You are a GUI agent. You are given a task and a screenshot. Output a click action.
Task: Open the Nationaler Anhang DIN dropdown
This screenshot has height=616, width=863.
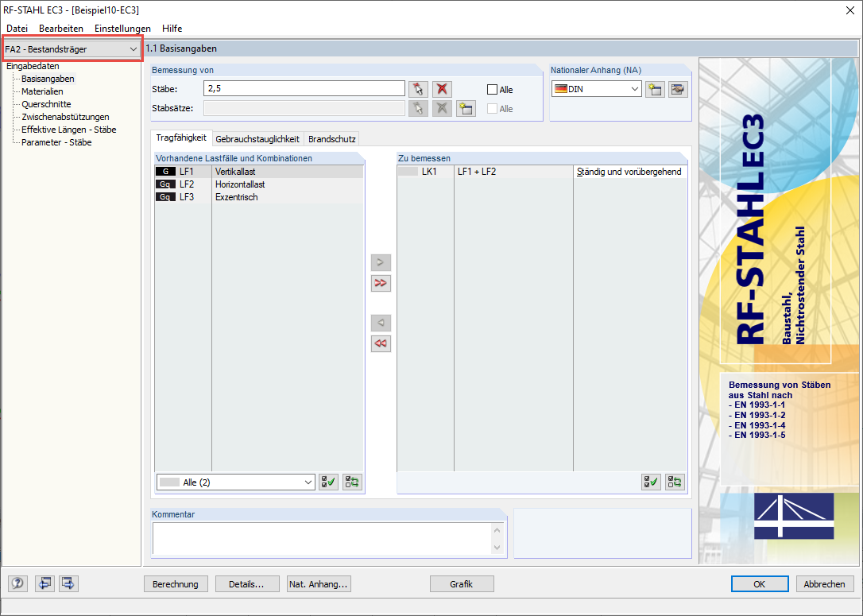point(596,89)
